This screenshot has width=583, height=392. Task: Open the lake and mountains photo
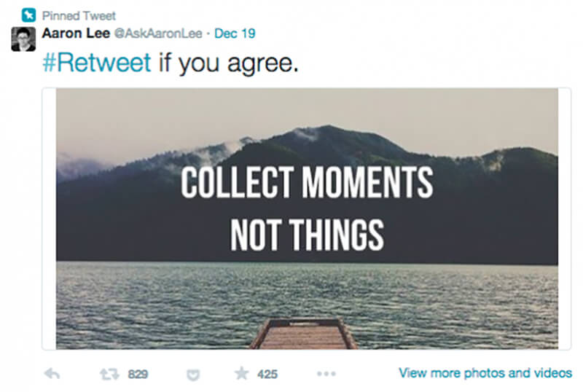click(x=307, y=219)
